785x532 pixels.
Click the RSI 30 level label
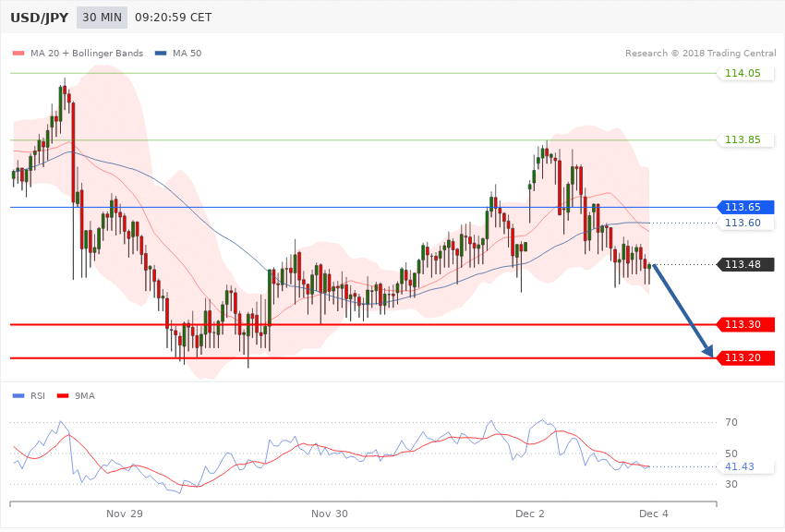[731, 485]
